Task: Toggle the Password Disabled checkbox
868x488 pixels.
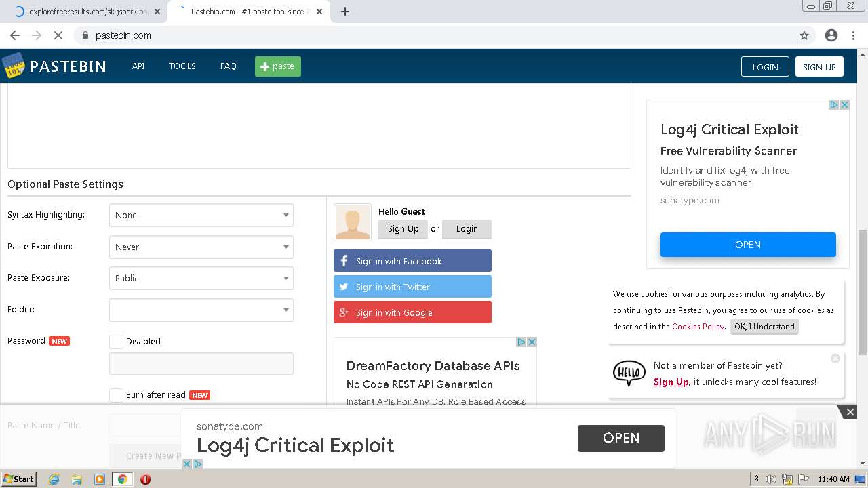Action: 117,342
